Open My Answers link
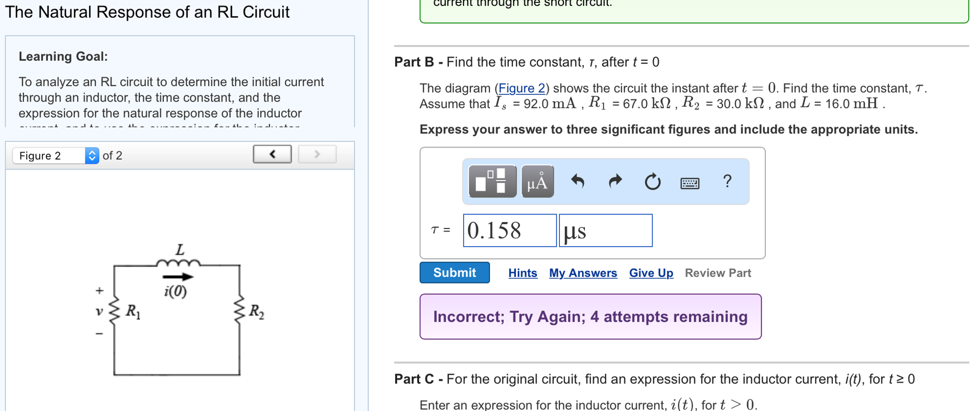The height and width of the screenshot is (411, 980). coord(583,273)
